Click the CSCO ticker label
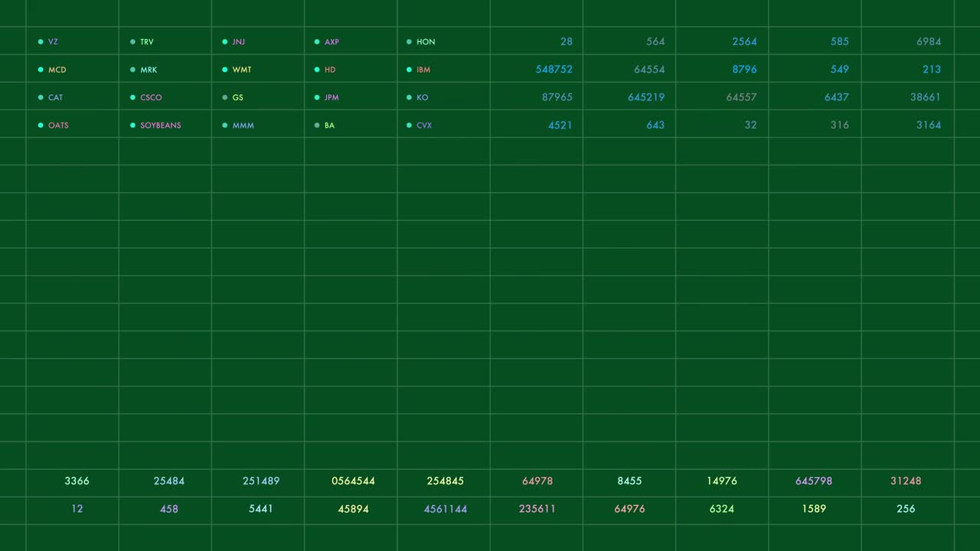This screenshot has width=980, height=551. pos(152,97)
